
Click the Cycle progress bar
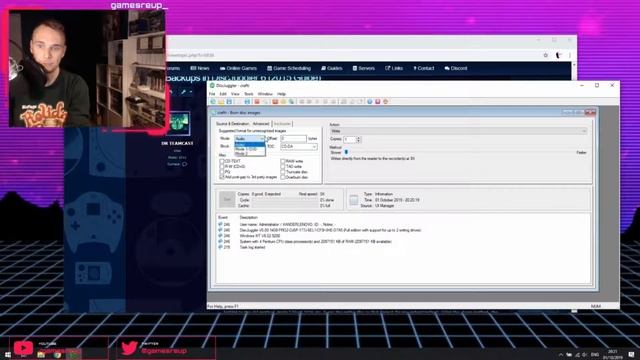click(x=285, y=200)
